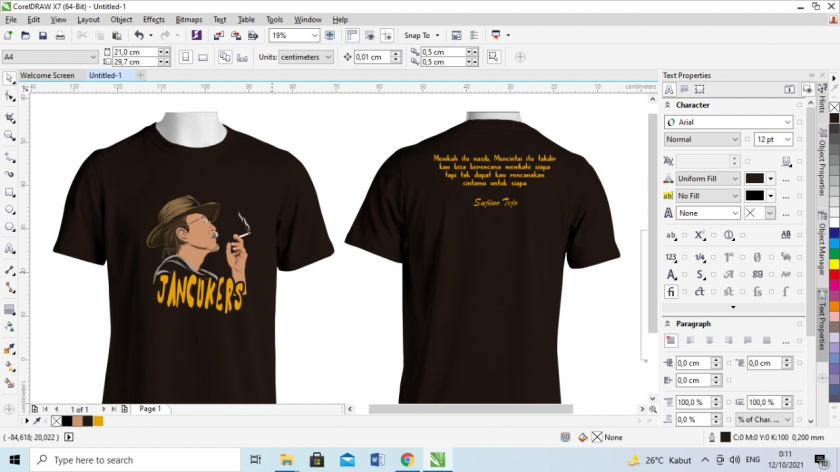Pick orange swatch in document palette
This screenshot has width=840, height=472.
point(98,421)
